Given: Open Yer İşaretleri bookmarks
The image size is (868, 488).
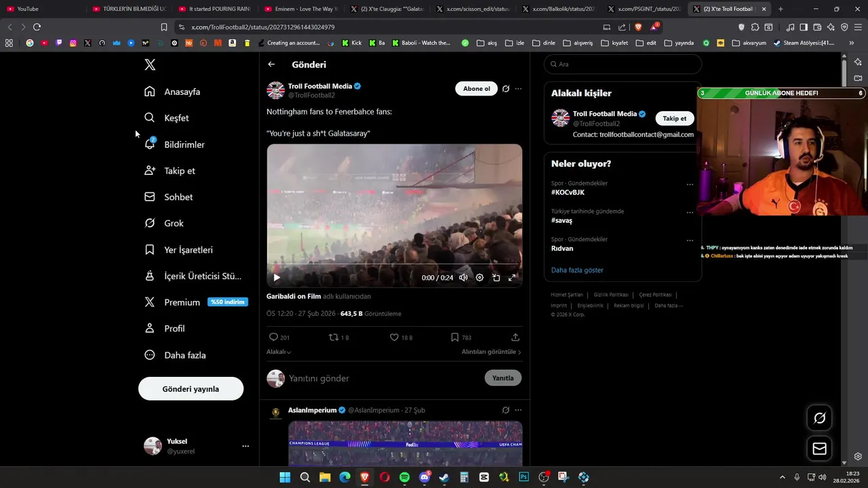Looking at the screenshot, I should [179, 249].
